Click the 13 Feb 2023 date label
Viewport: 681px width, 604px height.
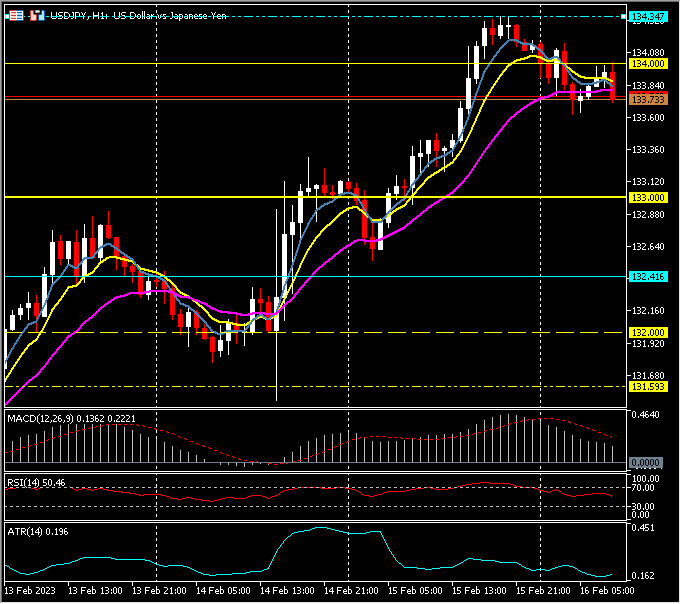[x=32, y=592]
